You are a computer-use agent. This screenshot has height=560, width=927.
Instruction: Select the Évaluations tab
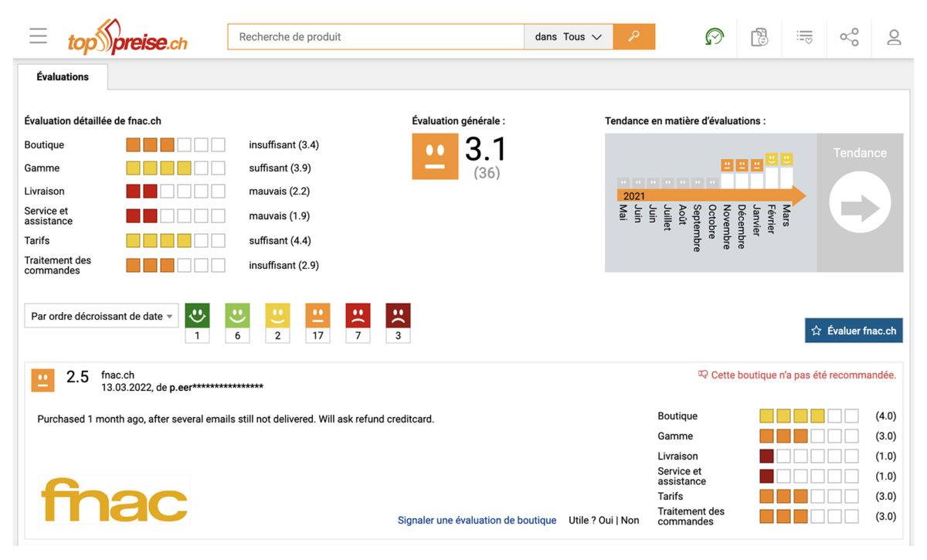point(63,76)
